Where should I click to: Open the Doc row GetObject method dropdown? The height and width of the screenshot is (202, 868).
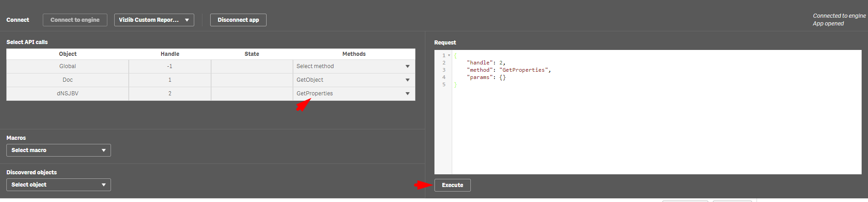(x=354, y=80)
